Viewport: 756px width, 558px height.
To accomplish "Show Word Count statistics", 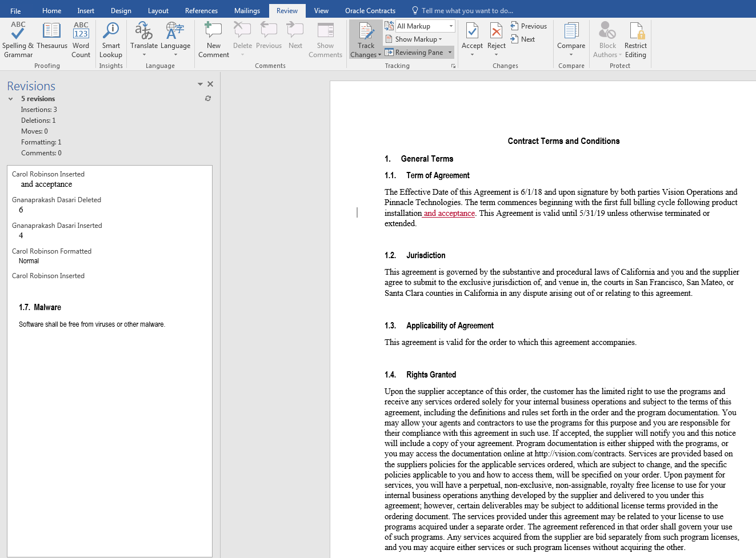I will point(81,39).
